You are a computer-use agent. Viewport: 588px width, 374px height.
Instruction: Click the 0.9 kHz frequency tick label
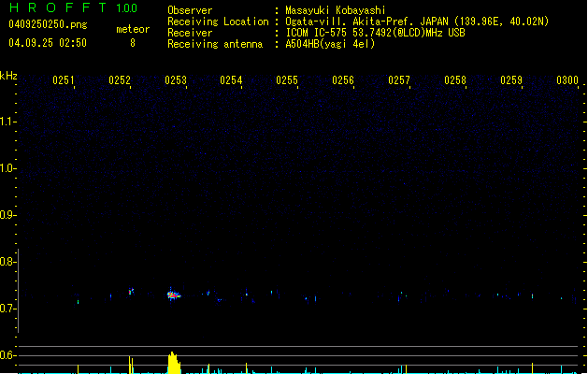click(x=7, y=215)
